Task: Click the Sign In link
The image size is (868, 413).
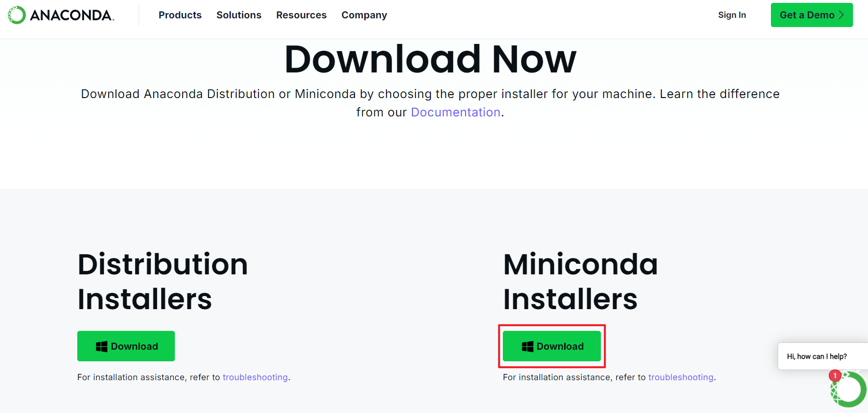Action: tap(732, 15)
